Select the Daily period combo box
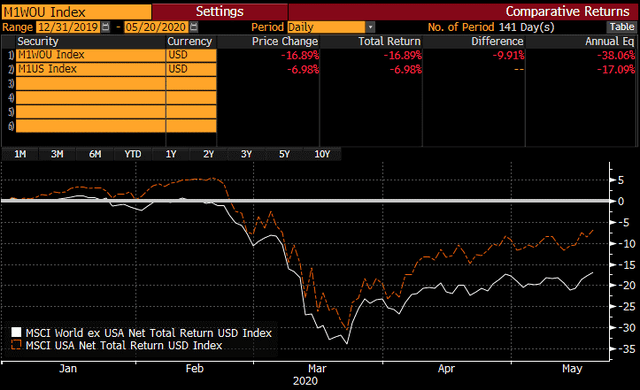Viewport: 640px width, 390px height. [327, 27]
